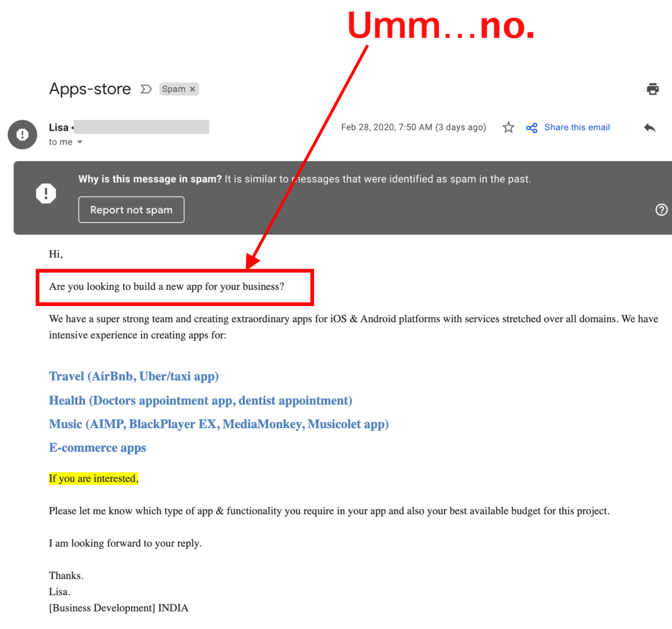The image size is (672, 629).
Task: Click the spam warning icon in the banner
Action: click(x=45, y=193)
